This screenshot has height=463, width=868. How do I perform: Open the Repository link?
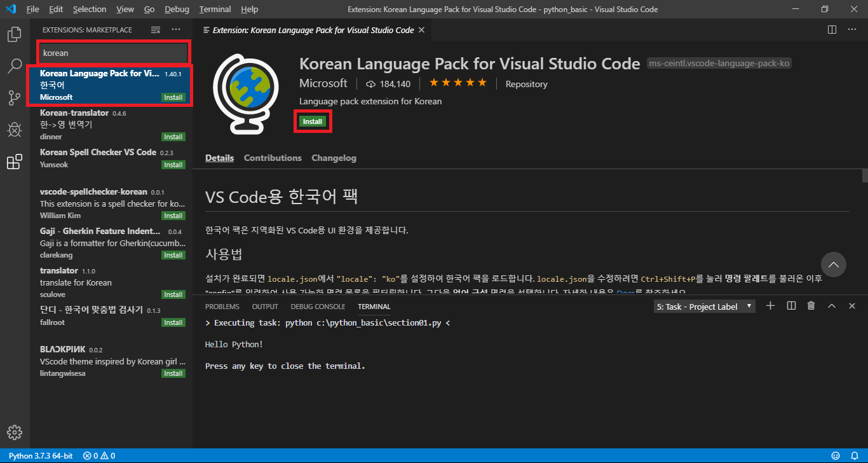526,84
